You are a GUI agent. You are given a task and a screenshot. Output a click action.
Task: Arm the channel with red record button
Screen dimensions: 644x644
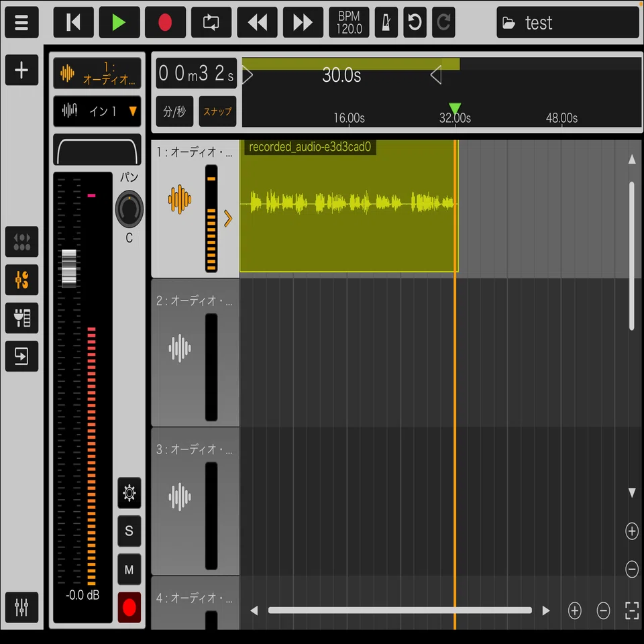point(129,608)
